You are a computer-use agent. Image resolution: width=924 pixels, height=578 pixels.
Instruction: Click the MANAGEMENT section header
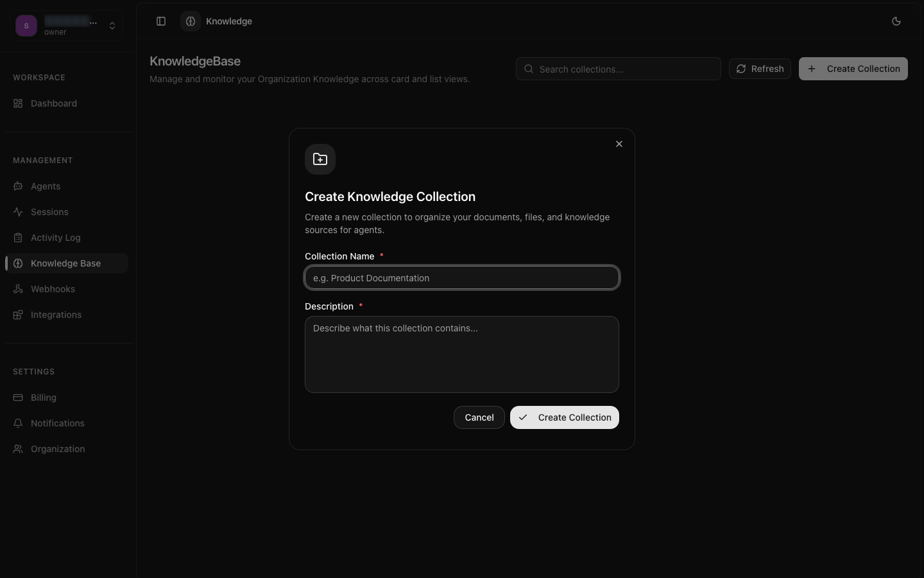43,160
